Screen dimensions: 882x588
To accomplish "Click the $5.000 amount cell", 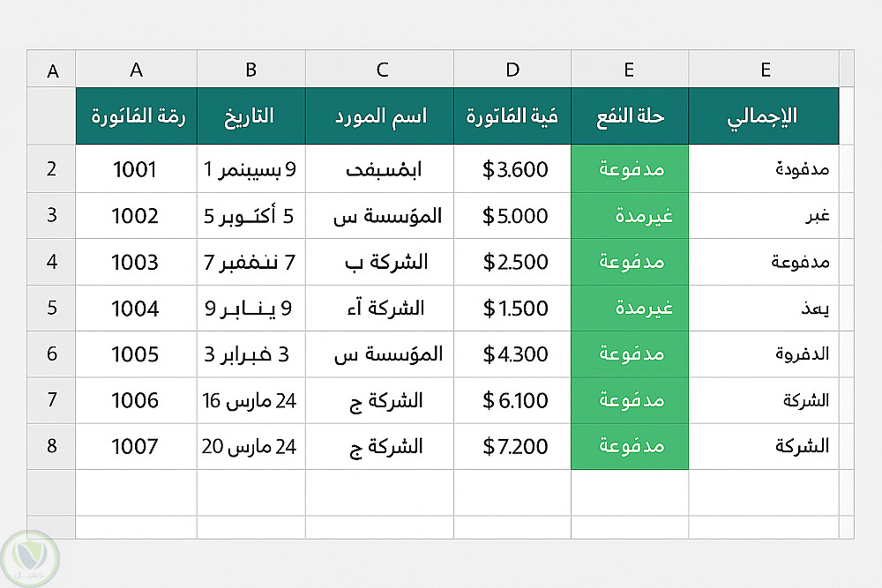I will [512, 216].
